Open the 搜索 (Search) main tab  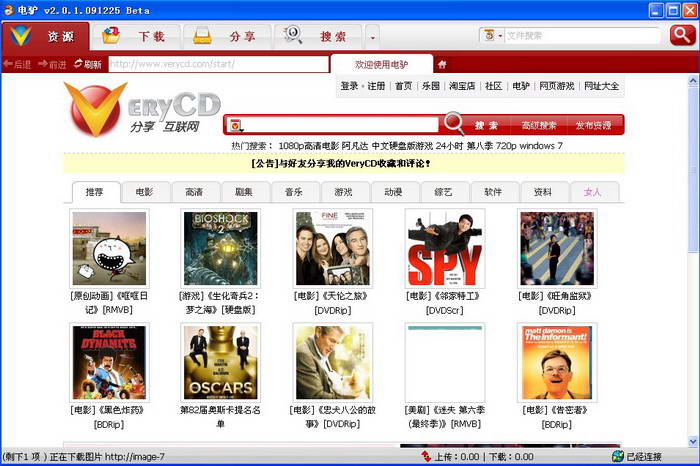pos(318,36)
